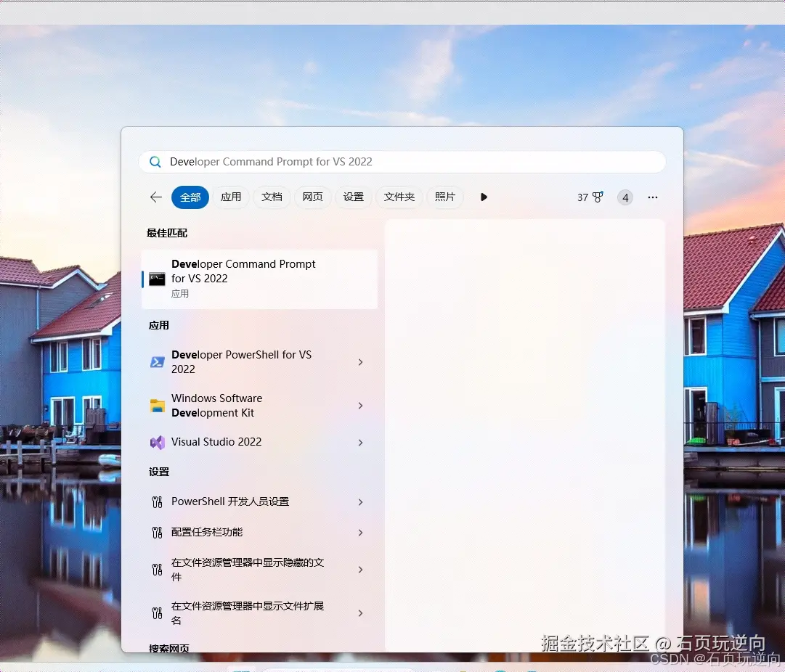Open Windows Software Development Kit result
This screenshot has height=672, width=785.
[259, 405]
